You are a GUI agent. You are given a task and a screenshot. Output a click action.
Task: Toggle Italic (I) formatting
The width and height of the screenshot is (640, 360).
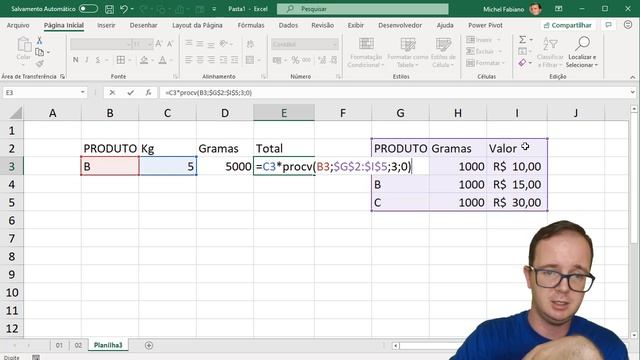pyautogui.click(x=87, y=60)
